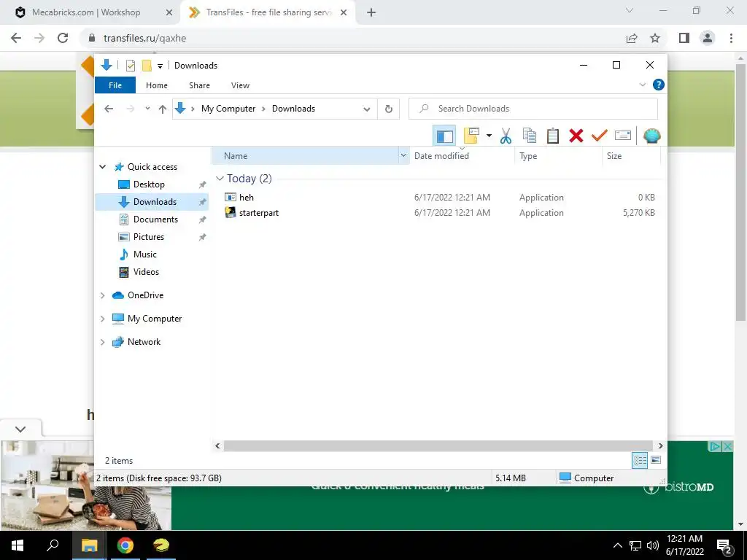Open Pictures in Quick access
This screenshot has height=560, width=747.
(149, 237)
